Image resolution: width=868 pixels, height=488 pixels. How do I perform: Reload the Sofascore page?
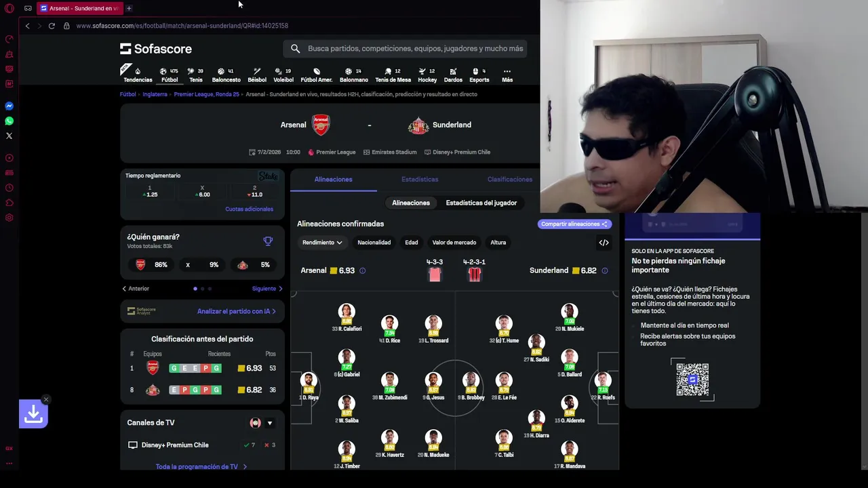52,26
